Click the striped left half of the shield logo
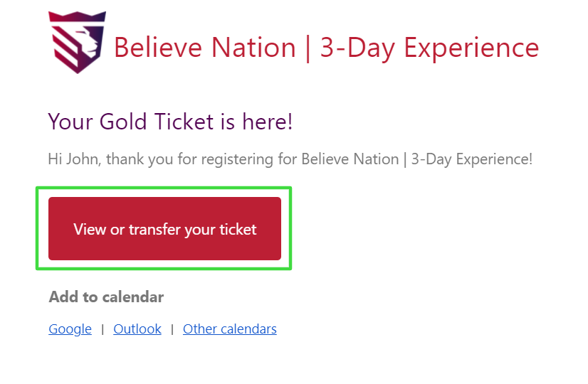This screenshot has width=588, height=384. click(65, 47)
